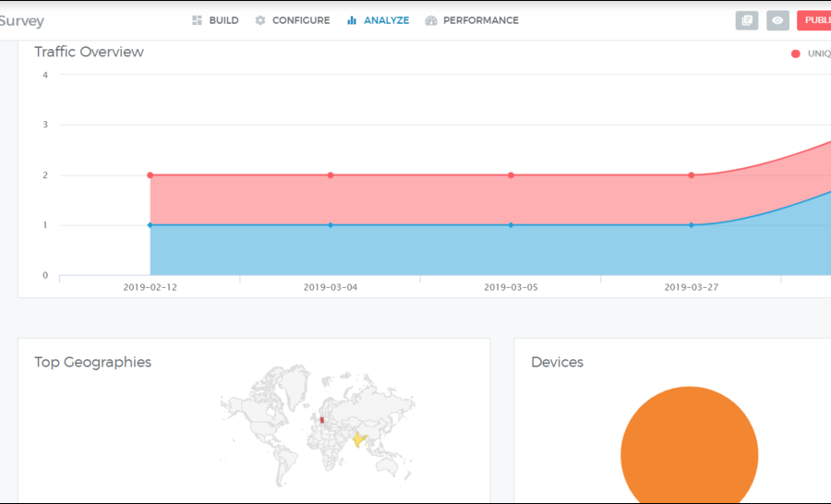Click the Configure gear icon
Screen dimensions: 831x504
click(260, 20)
